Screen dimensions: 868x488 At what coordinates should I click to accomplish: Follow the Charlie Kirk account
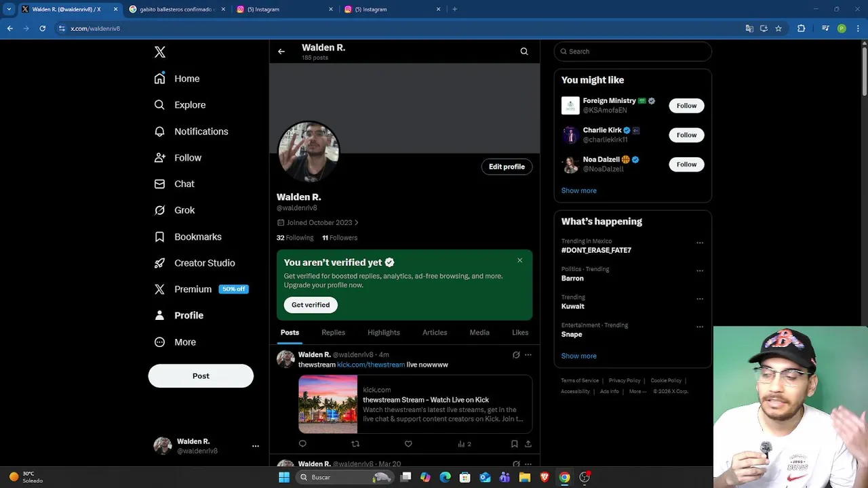[686, 135]
